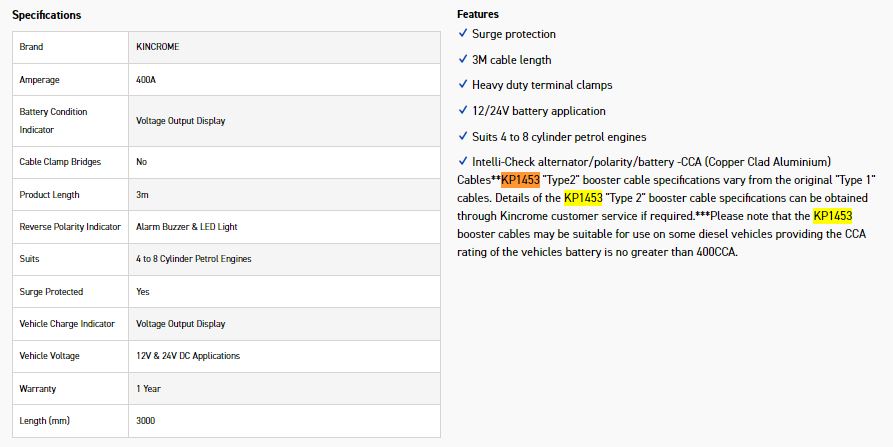893x447 pixels.
Task: Click the Specifications heading
Action: click(47, 15)
